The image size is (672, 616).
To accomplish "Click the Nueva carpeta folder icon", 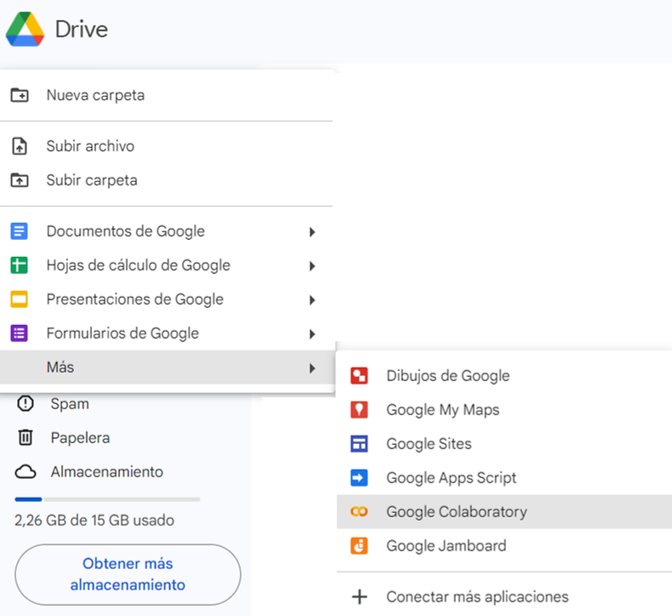I will click(x=20, y=95).
